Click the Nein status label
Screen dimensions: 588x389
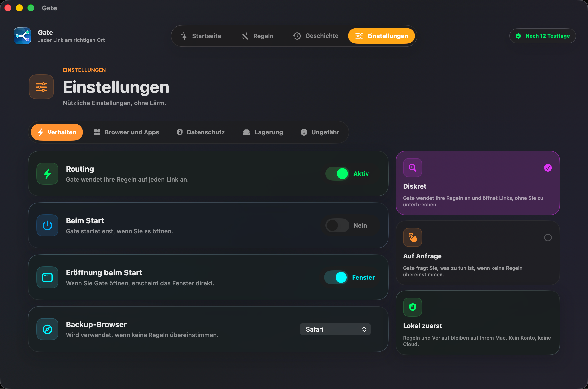click(x=360, y=225)
